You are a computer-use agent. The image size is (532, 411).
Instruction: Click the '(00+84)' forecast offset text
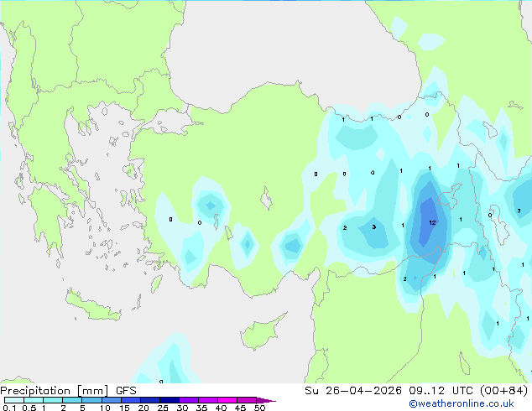(503, 391)
